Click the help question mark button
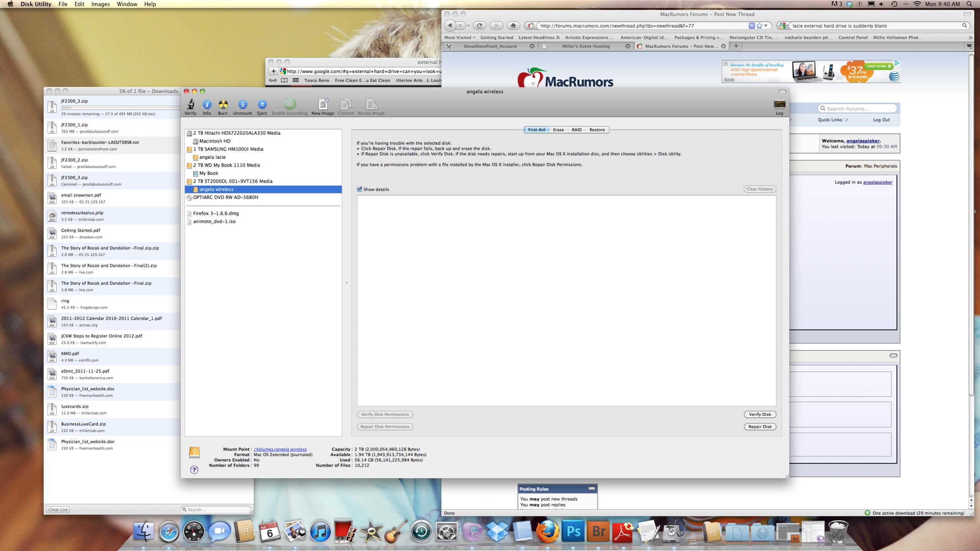 pos(194,470)
